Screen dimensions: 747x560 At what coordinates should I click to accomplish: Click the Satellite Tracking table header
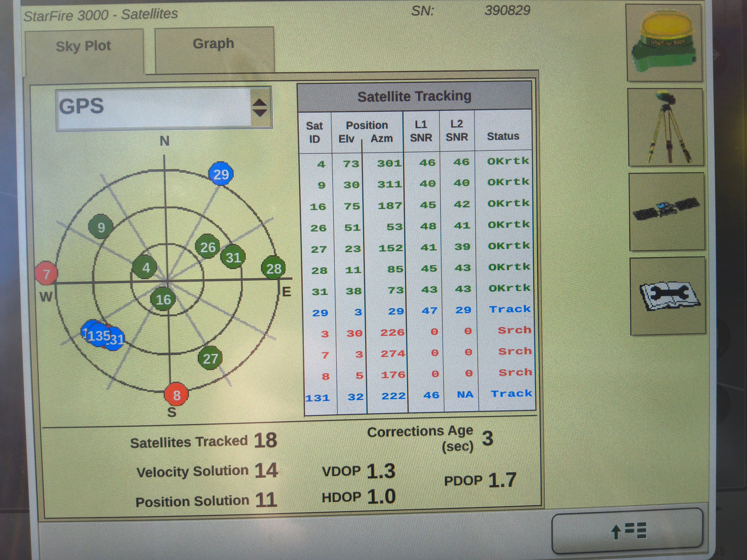[414, 96]
